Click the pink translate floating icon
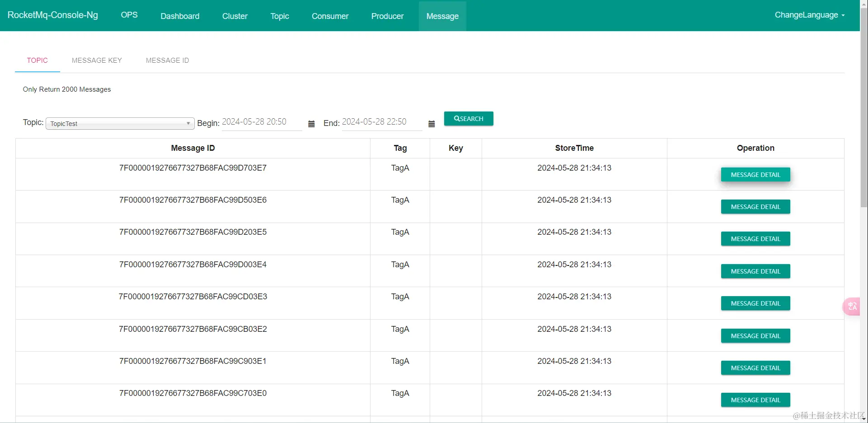 tap(852, 307)
